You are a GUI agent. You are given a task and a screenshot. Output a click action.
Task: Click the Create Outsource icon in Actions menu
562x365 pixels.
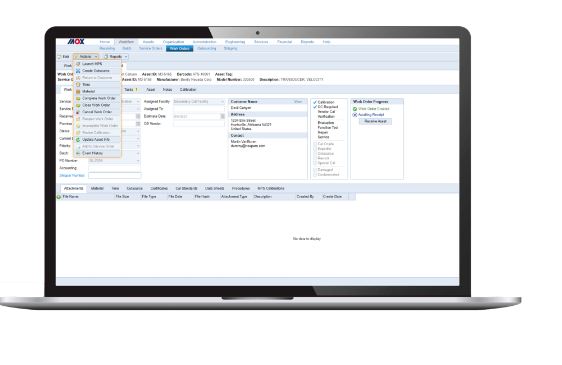coord(78,71)
